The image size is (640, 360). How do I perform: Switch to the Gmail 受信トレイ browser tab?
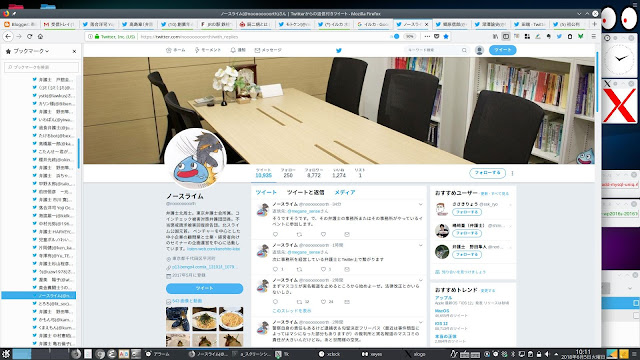(x=60, y=24)
